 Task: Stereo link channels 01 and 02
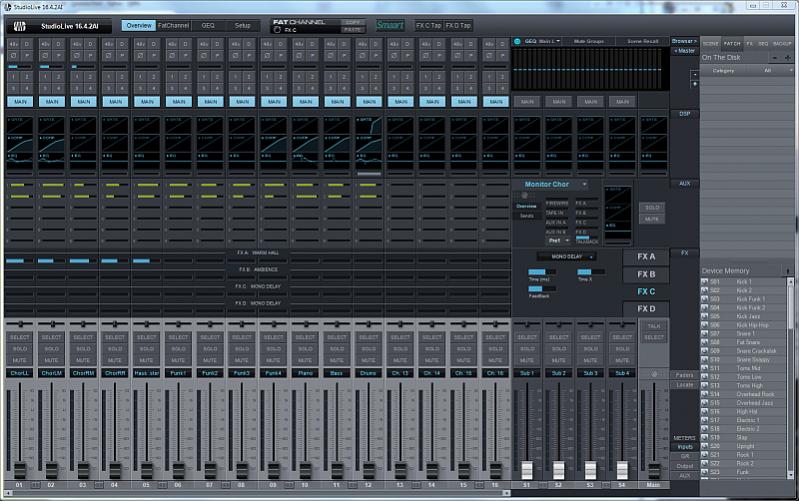point(35,485)
